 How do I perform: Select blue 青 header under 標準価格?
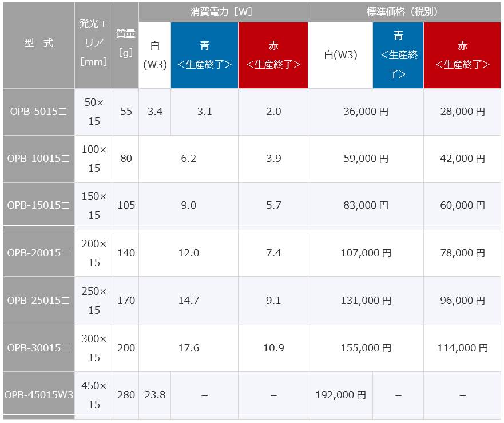(398, 55)
